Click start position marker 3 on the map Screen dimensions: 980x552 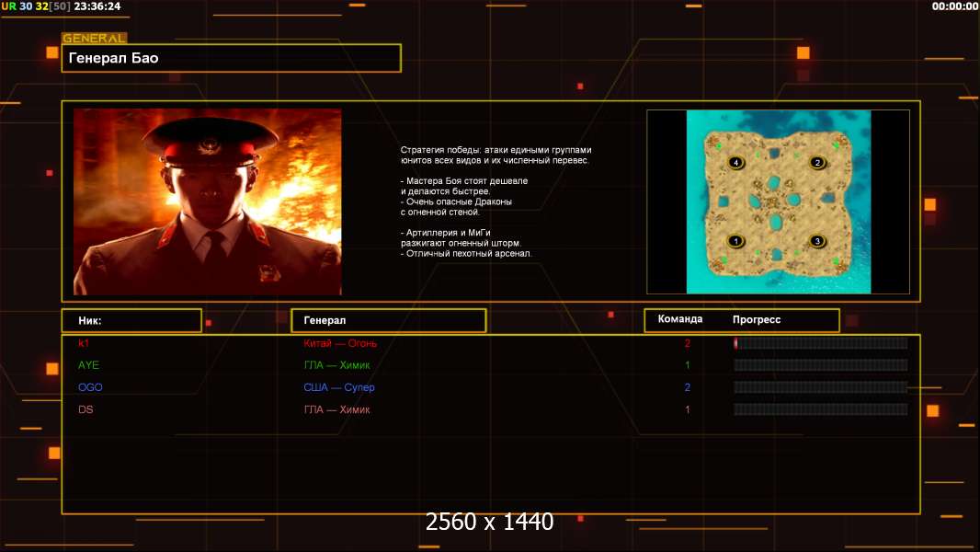pos(817,241)
